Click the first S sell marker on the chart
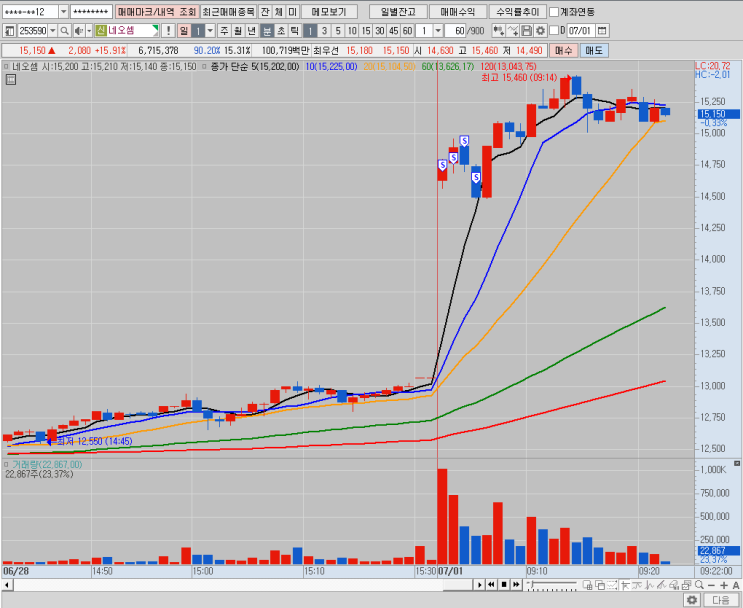 pyautogui.click(x=442, y=165)
